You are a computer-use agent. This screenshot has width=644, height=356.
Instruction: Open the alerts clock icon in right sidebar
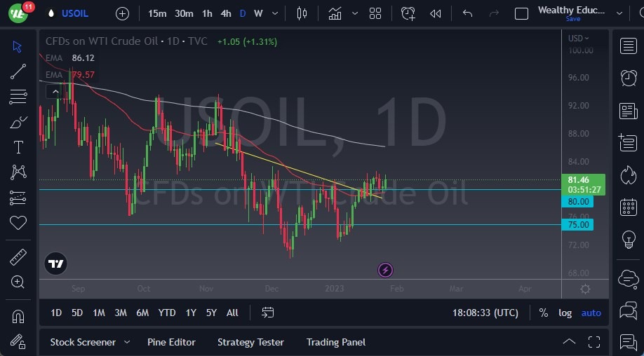click(x=629, y=78)
